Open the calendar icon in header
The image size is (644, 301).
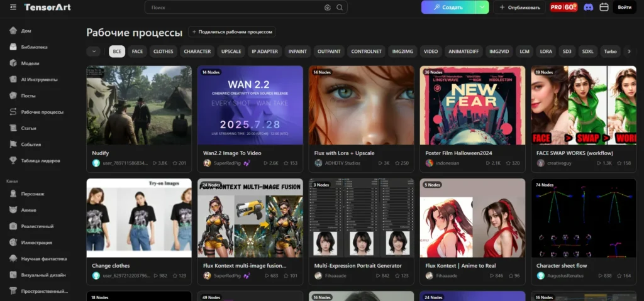tap(604, 7)
